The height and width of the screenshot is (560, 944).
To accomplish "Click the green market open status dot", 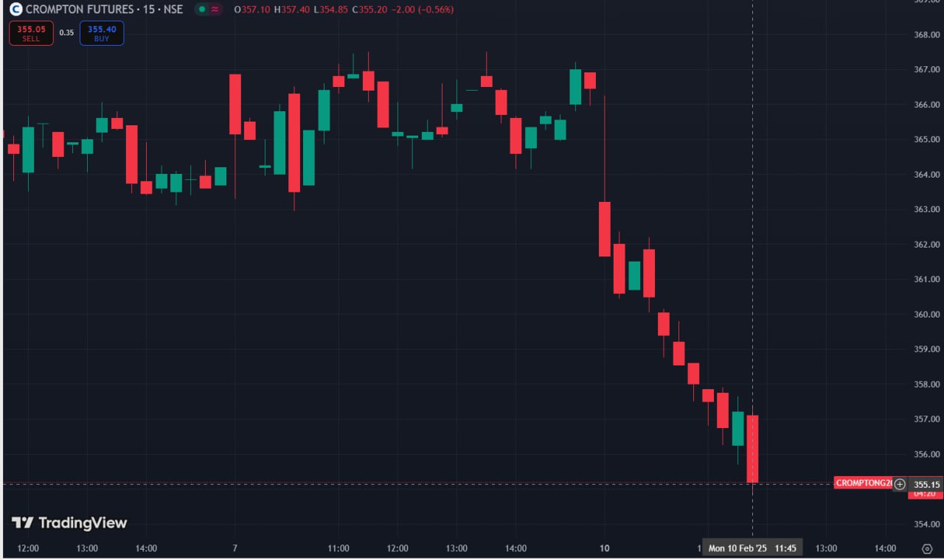I will tap(202, 10).
